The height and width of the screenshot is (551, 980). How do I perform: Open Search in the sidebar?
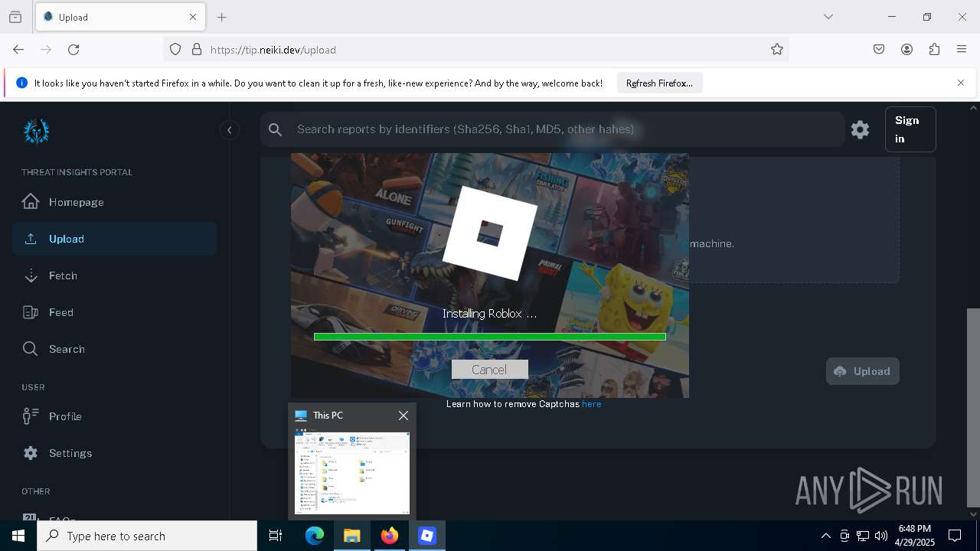(x=115, y=349)
